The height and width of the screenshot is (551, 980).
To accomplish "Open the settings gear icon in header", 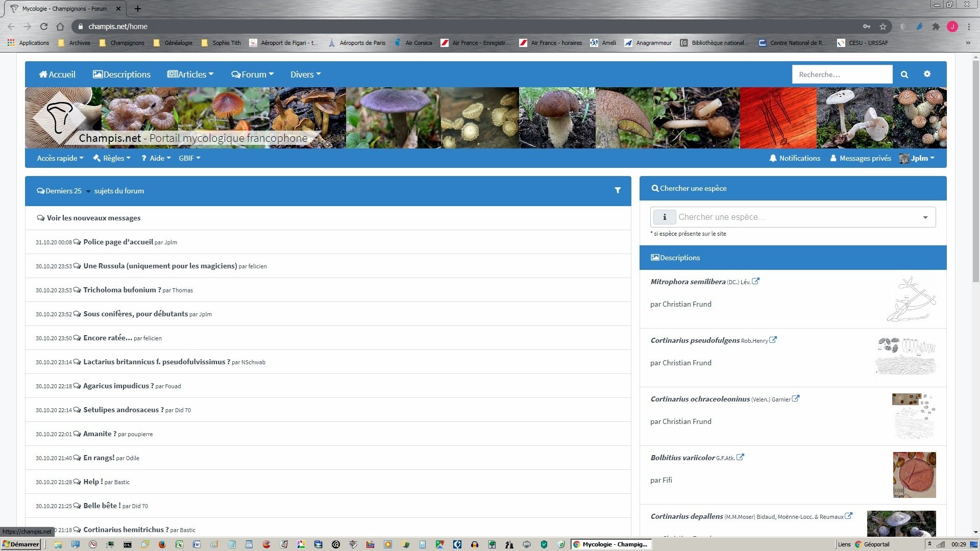I will point(927,74).
